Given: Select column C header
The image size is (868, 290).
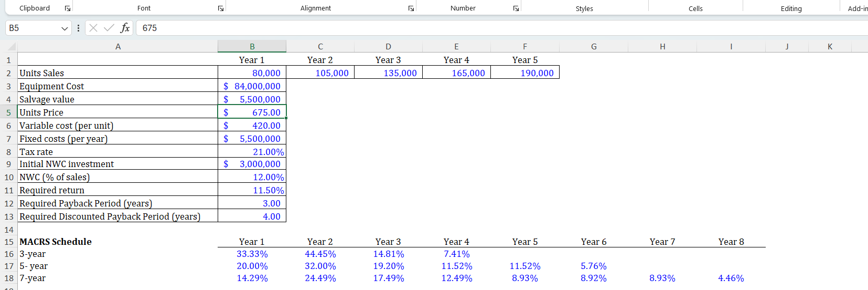Looking at the screenshot, I should tap(320, 47).
